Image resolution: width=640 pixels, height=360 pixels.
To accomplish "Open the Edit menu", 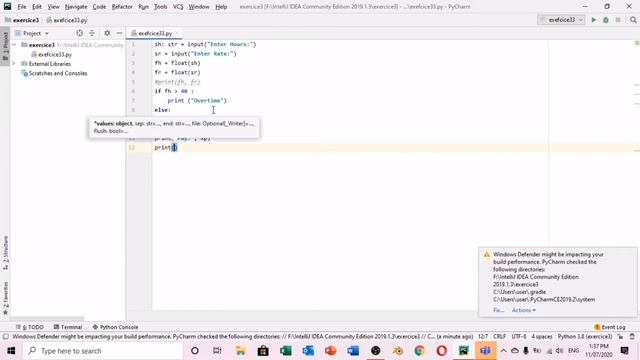I will 37,7.
